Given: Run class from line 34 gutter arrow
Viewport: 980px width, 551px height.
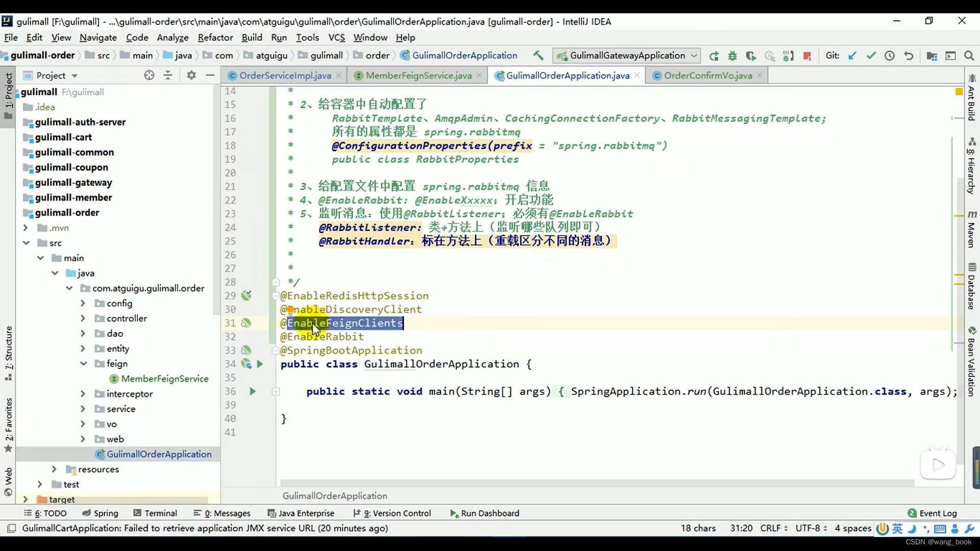Looking at the screenshot, I should coord(260,364).
